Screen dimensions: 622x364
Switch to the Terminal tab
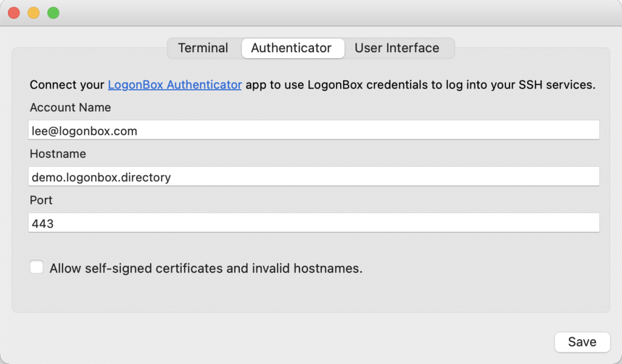point(202,48)
